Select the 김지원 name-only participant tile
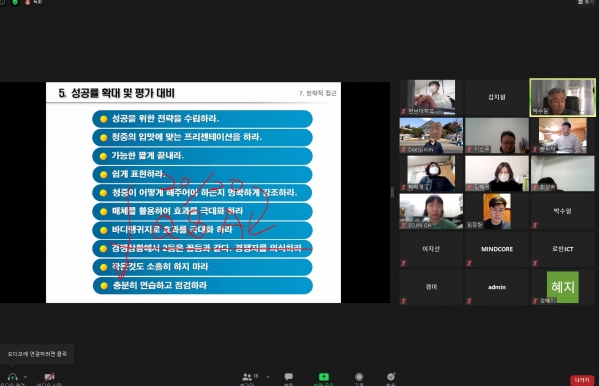The image size is (600, 386). pyautogui.click(x=497, y=97)
